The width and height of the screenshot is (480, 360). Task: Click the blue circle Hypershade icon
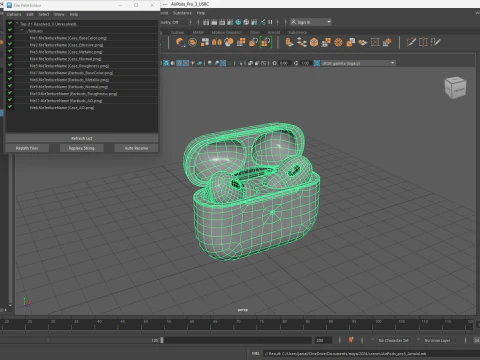click(x=238, y=22)
